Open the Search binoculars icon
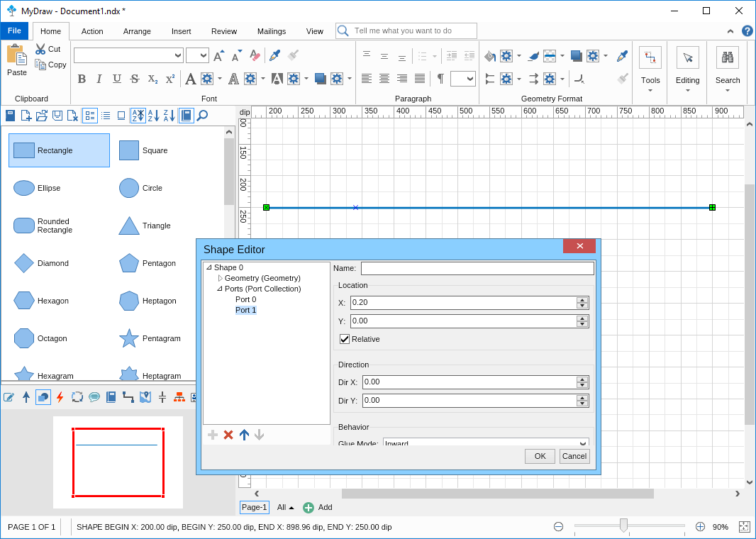Viewport: 756px width, 539px height. (728, 58)
